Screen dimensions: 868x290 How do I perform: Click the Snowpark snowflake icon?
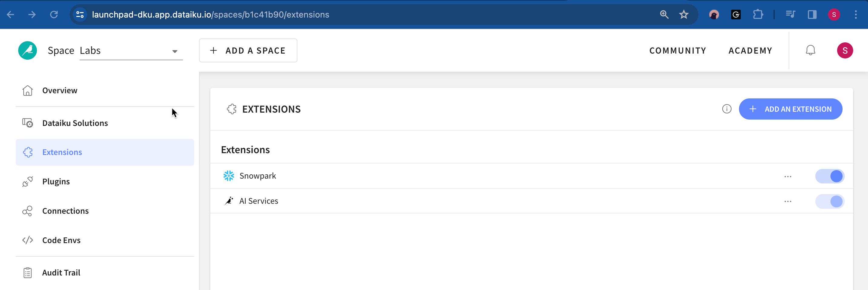point(229,176)
